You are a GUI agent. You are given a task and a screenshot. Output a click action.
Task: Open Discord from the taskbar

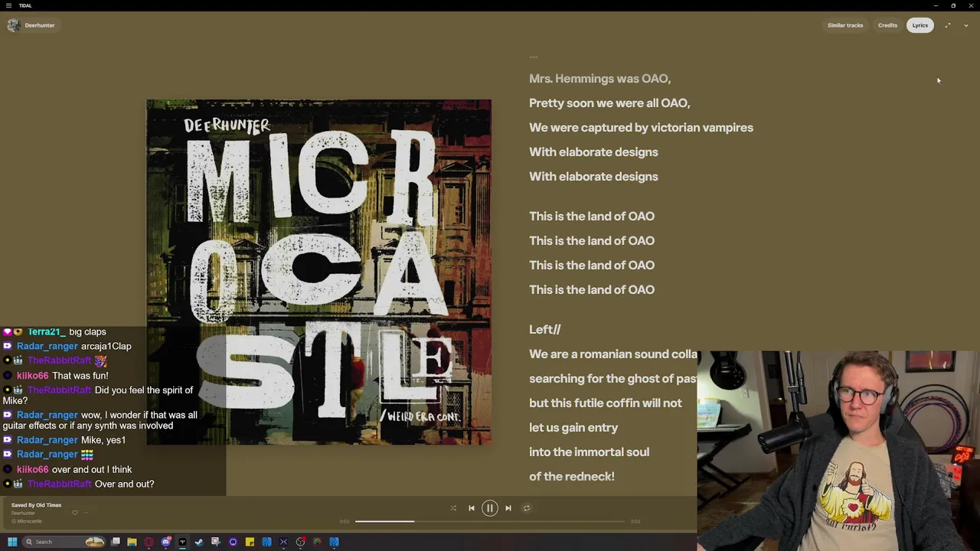click(x=165, y=542)
